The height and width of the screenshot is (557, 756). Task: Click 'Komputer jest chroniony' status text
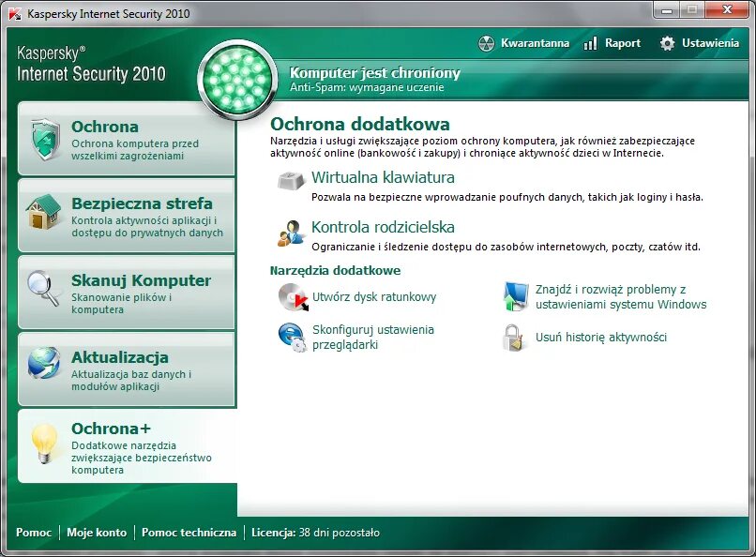374,73
